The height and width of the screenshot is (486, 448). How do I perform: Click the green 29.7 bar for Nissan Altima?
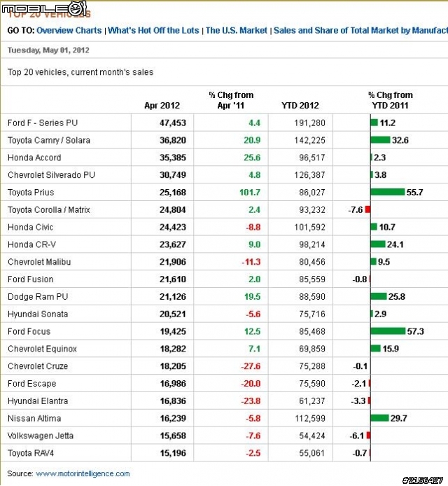click(x=379, y=418)
